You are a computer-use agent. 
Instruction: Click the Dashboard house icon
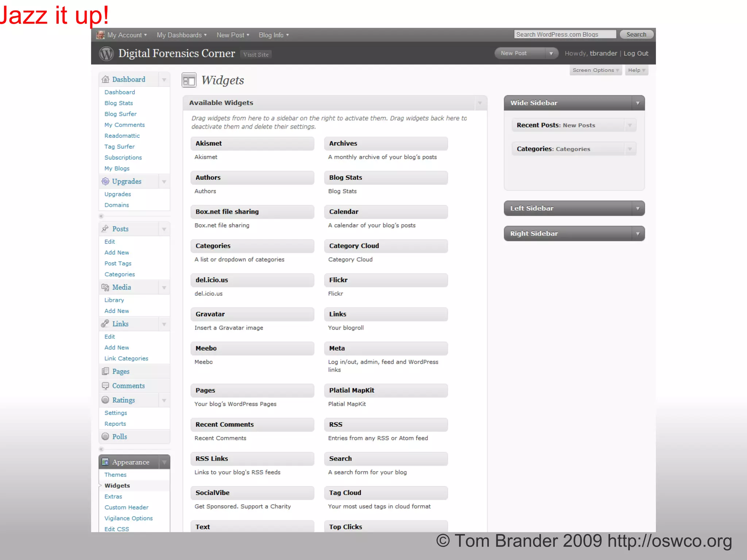105,79
